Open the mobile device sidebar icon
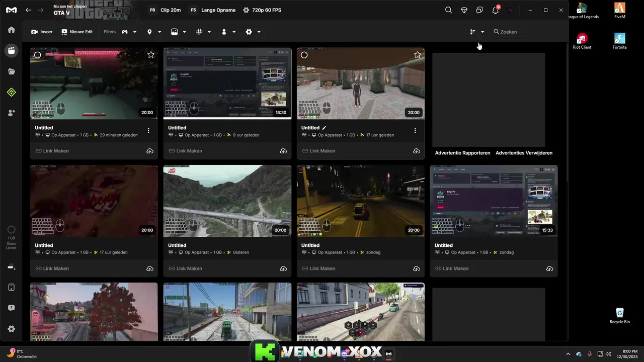Image resolution: width=644 pixels, height=362 pixels. 11,287
